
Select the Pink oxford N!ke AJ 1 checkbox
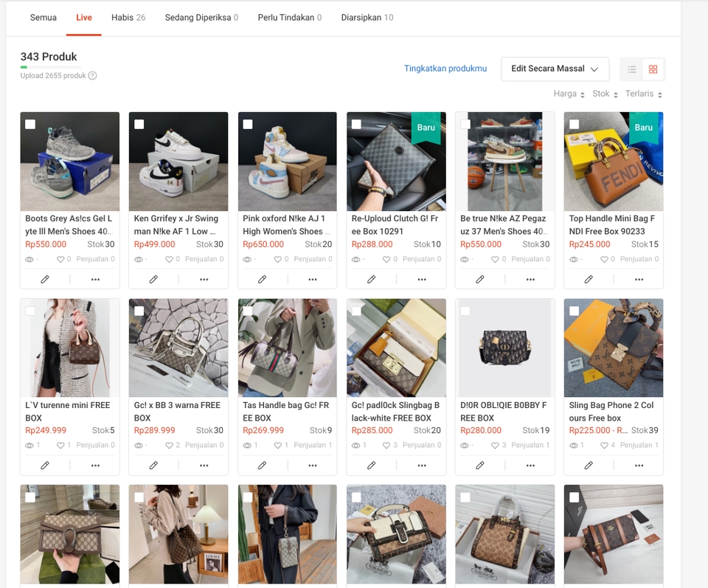coord(248,124)
